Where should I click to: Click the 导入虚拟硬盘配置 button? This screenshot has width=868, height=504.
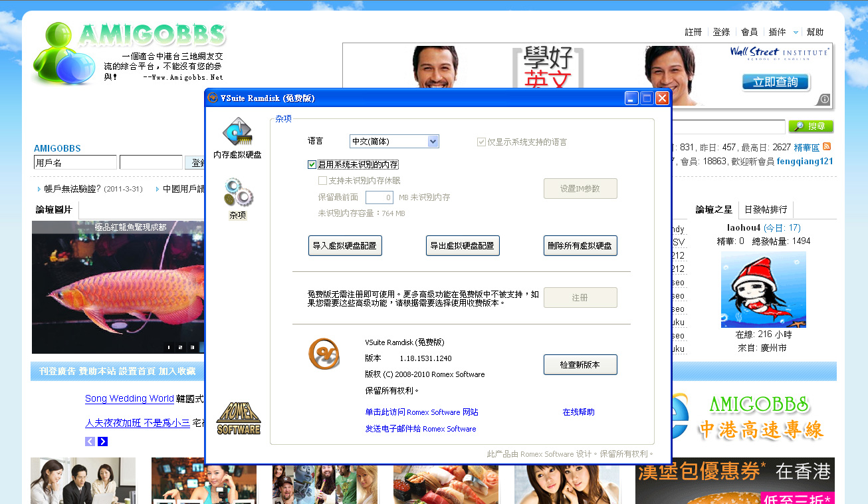pos(345,245)
